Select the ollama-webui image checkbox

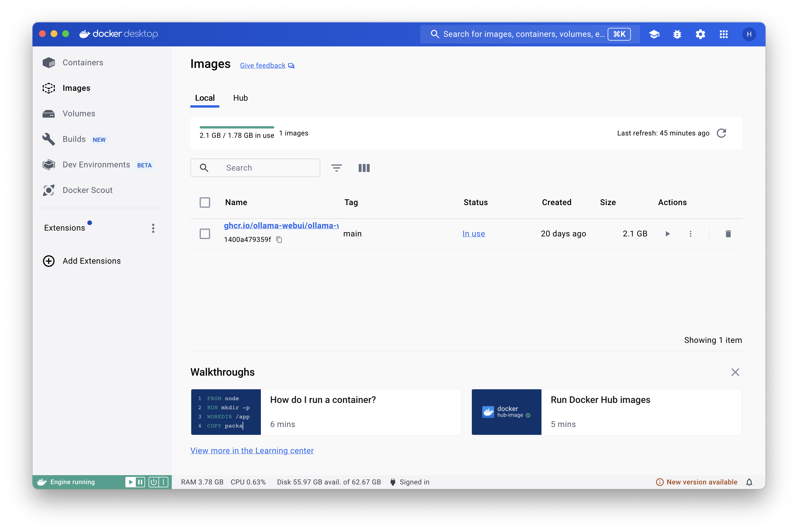[205, 234]
